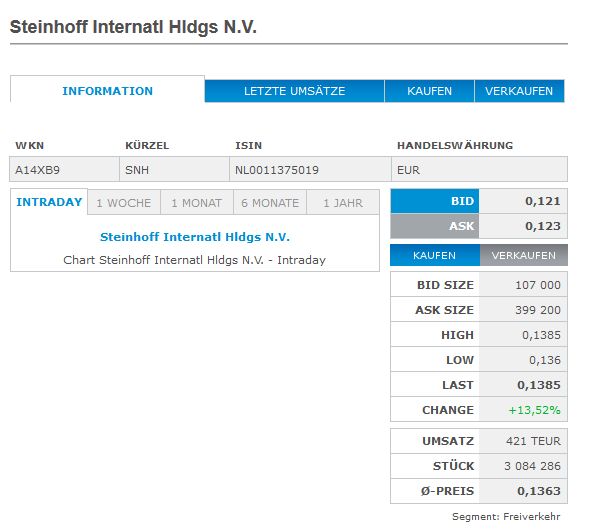Click the UMSATZ label

[448, 441]
